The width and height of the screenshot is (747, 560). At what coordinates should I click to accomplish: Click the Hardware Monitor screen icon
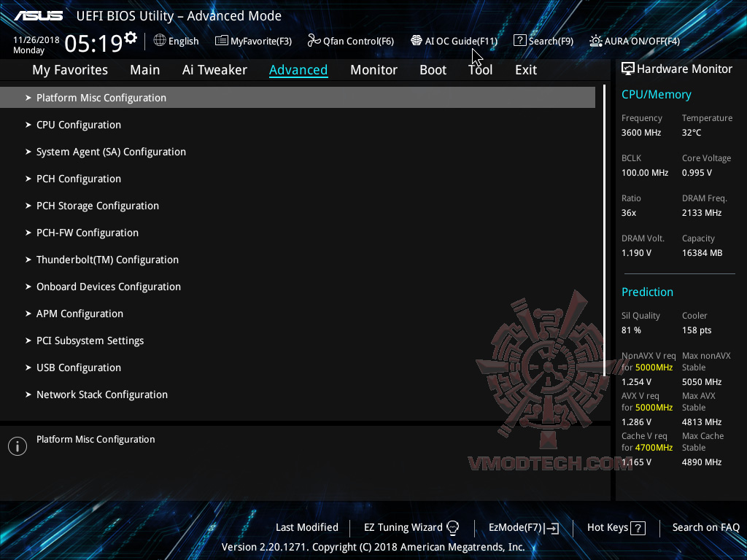628,69
